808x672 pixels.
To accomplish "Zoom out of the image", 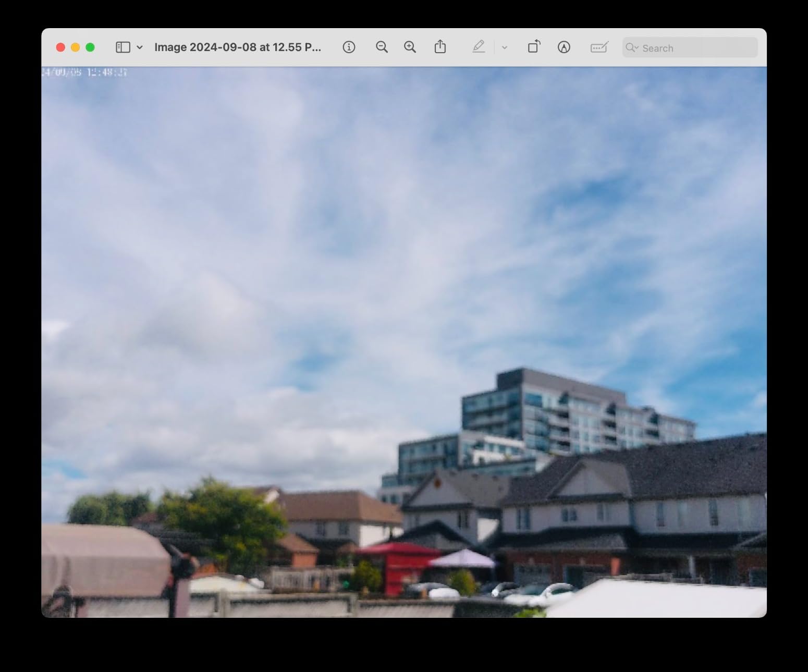I will point(382,47).
